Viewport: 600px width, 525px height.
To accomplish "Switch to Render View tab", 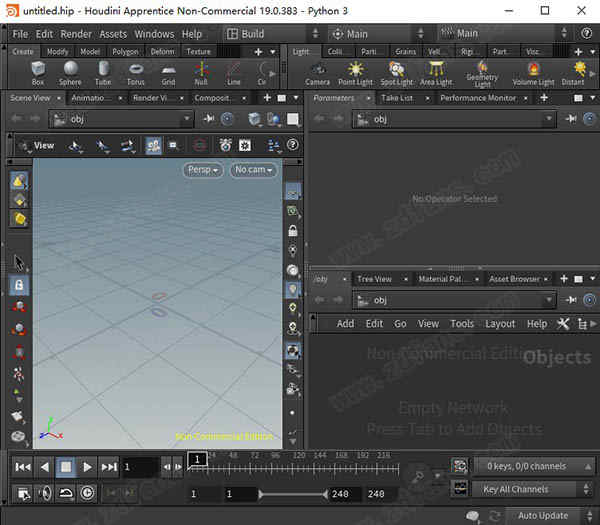I will pyautogui.click(x=150, y=98).
